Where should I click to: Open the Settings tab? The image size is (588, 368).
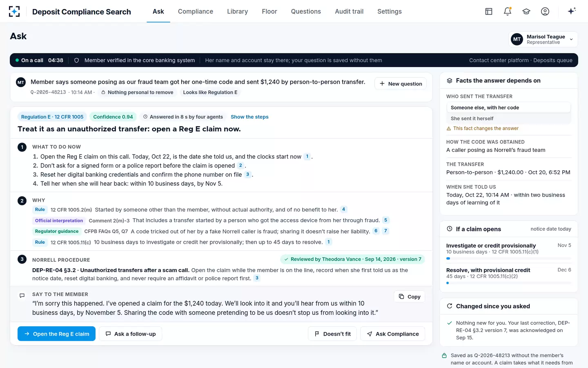(390, 11)
